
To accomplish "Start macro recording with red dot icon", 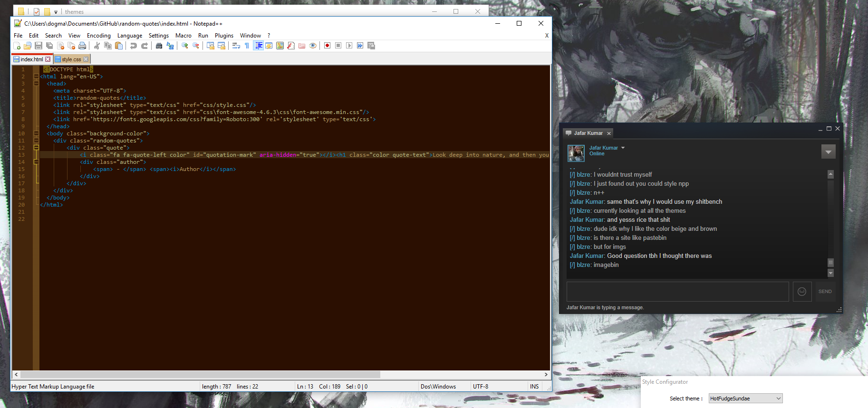I will pos(327,46).
